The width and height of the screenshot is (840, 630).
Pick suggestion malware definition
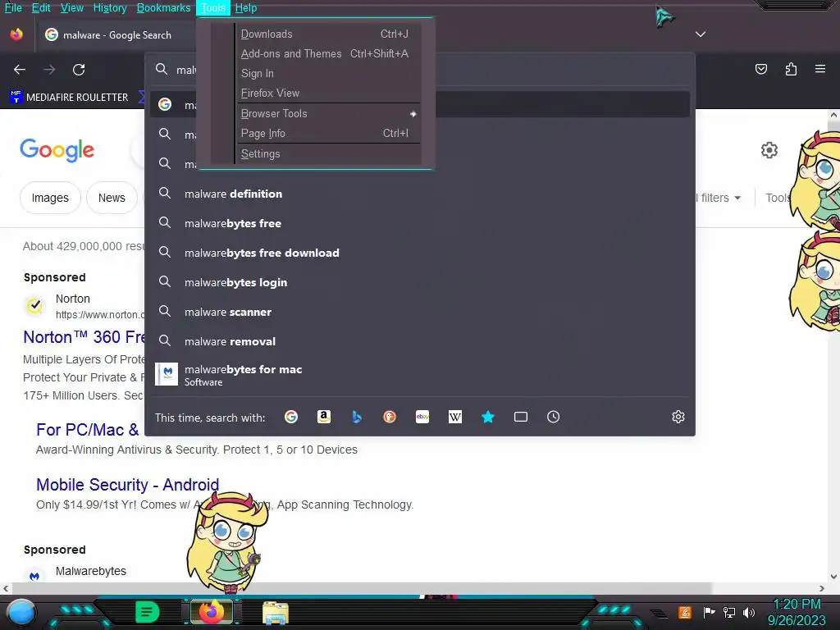(420, 194)
